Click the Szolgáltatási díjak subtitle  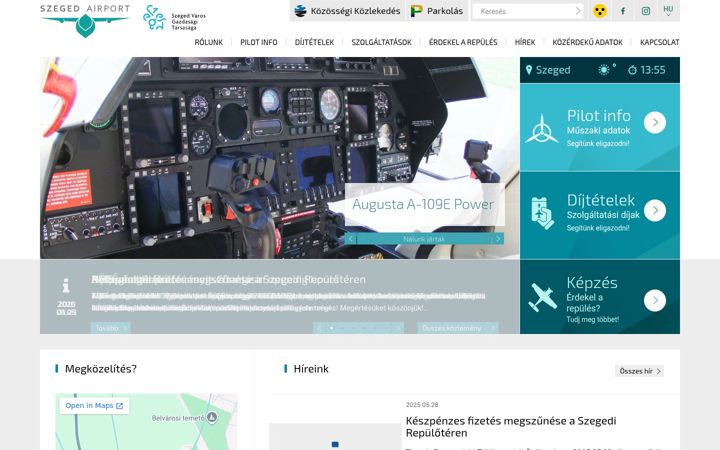[x=603, y=215]
